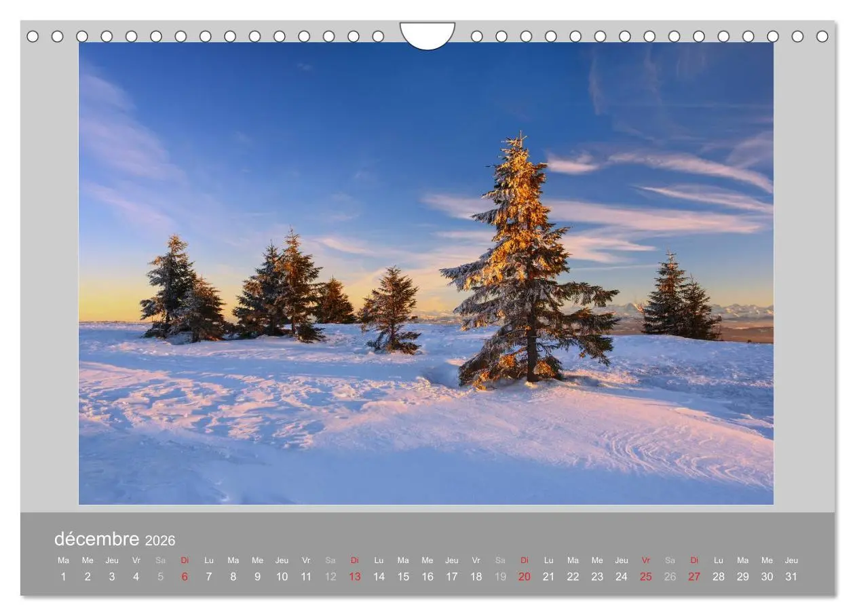Viewport: 855px width, 616px height.
Task: Click the month title décembre
Action: click(96, 539)
